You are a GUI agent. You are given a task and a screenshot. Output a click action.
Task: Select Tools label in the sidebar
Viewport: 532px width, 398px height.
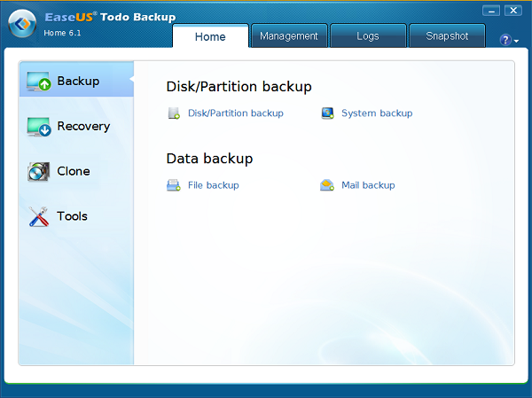pyautogui.click(x=72, y=216)
